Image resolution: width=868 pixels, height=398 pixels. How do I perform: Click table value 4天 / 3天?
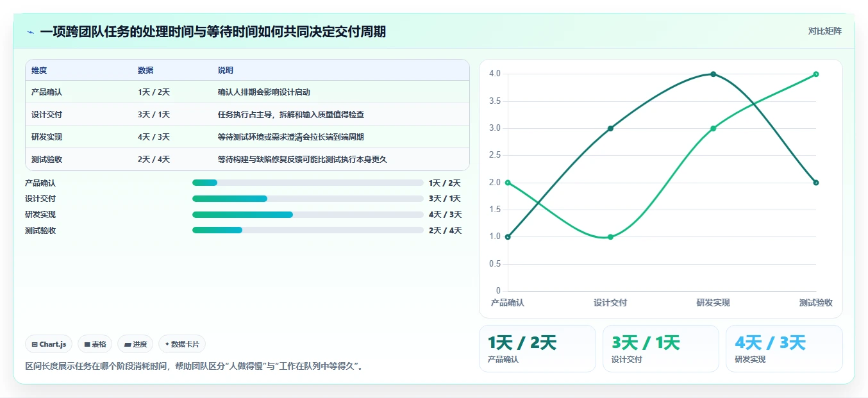[154, 137]
